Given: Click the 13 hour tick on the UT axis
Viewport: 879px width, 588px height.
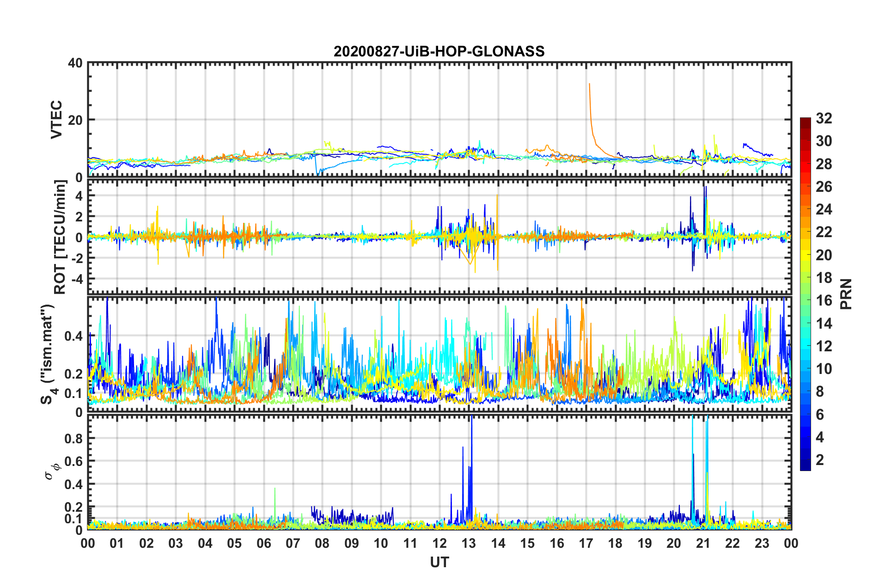Looking at the screenshot, I should pyautogui.click(x=469, y=543).
